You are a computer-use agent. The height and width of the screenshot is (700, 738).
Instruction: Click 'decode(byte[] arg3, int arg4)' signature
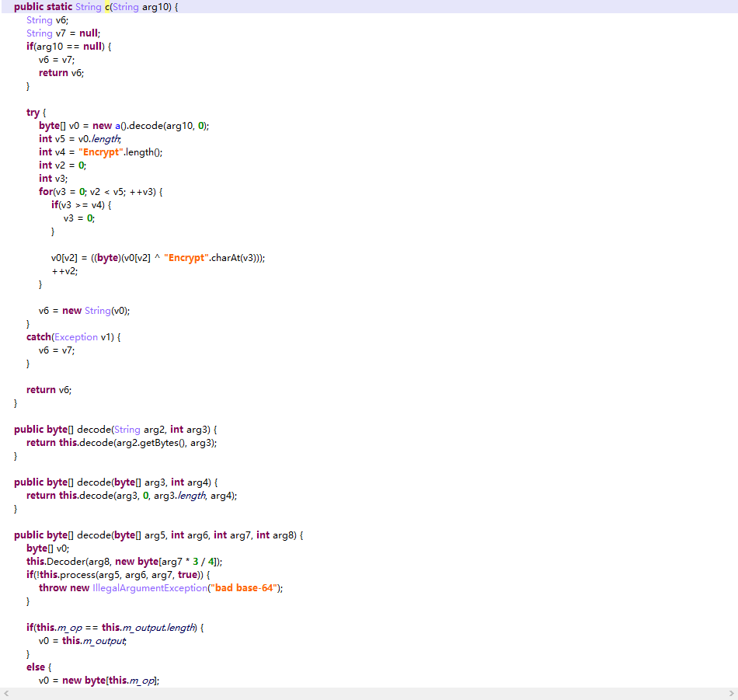click(x=116, y=482)
